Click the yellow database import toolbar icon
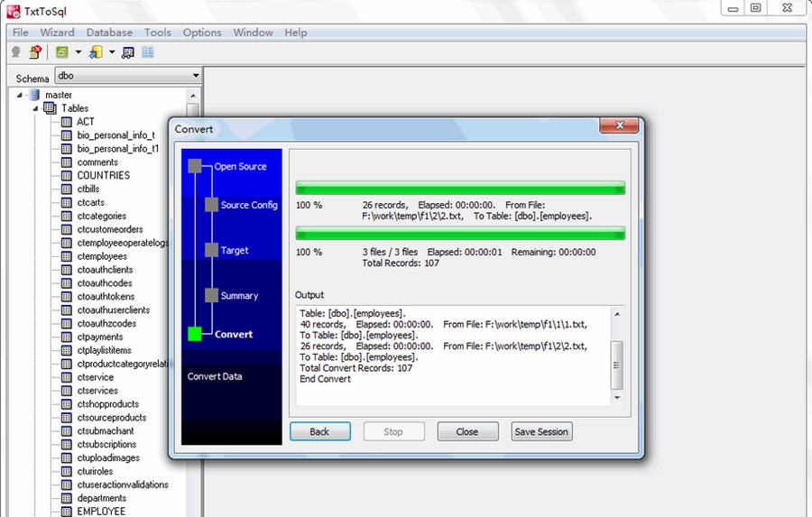The image size is (812, 517). 96,51
